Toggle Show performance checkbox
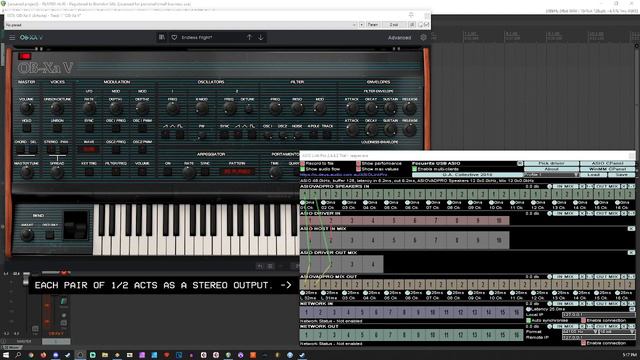Image resolution: width=640 pixels, height=360 pixels. (x=358, y=163)
